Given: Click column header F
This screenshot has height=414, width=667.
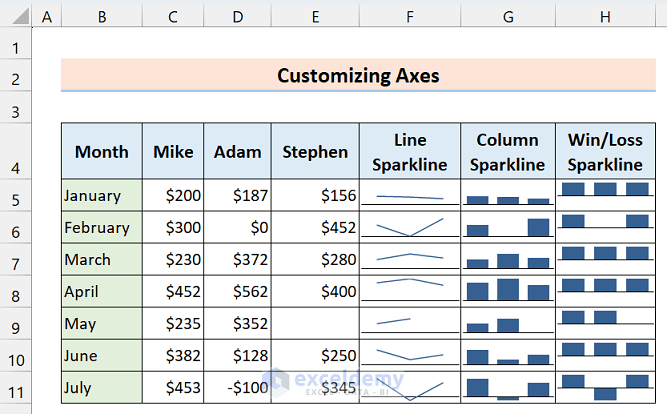Looking at the screenshot, I should pos(409,17).
